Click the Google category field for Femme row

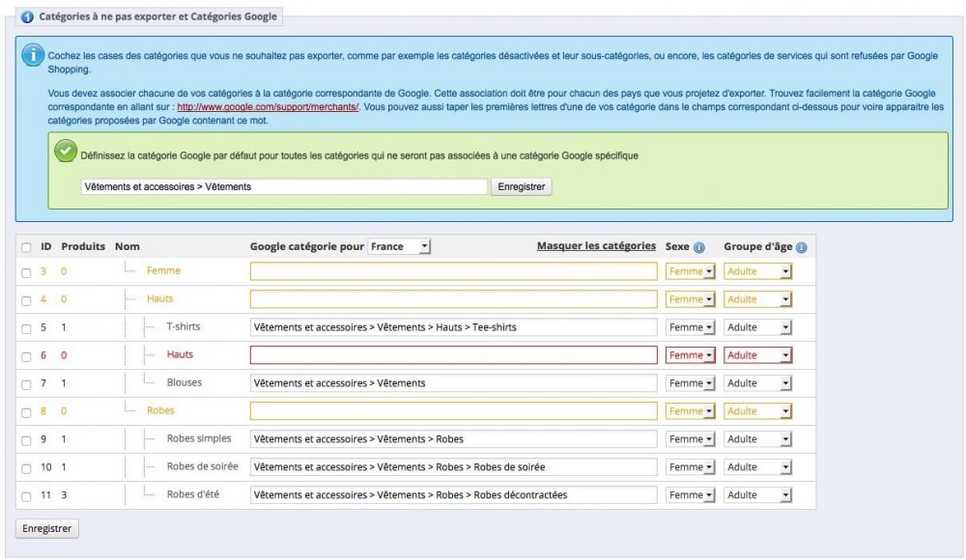[453, 271]
